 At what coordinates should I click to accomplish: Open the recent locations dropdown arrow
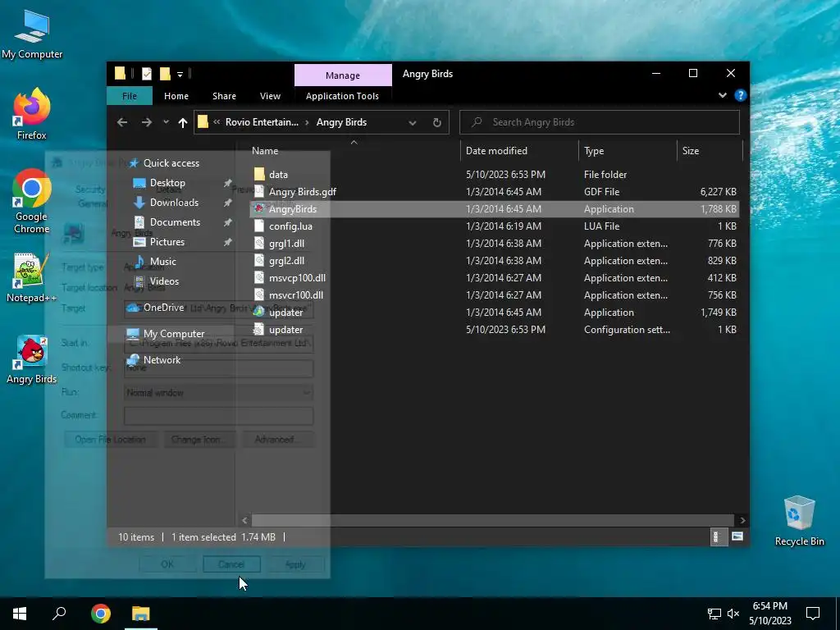166,123
